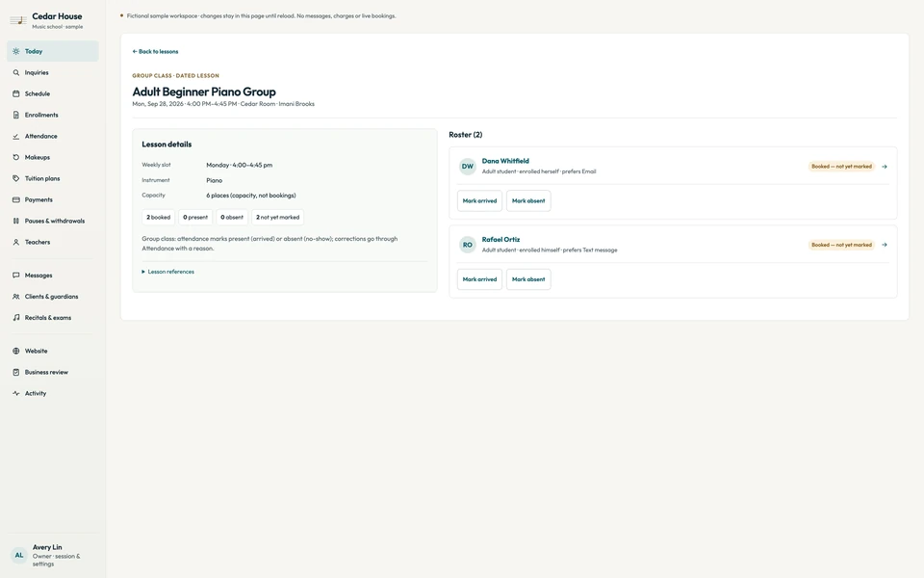Click Dana's 'Booked — not yet marked' badge

pos(841,167)
